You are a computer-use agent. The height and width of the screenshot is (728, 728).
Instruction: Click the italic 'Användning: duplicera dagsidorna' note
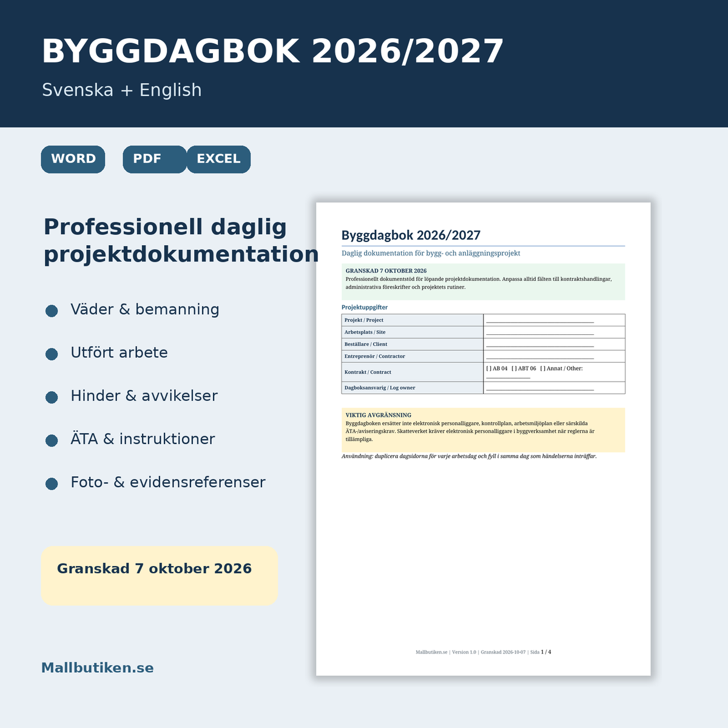click(x=469, y=456)
